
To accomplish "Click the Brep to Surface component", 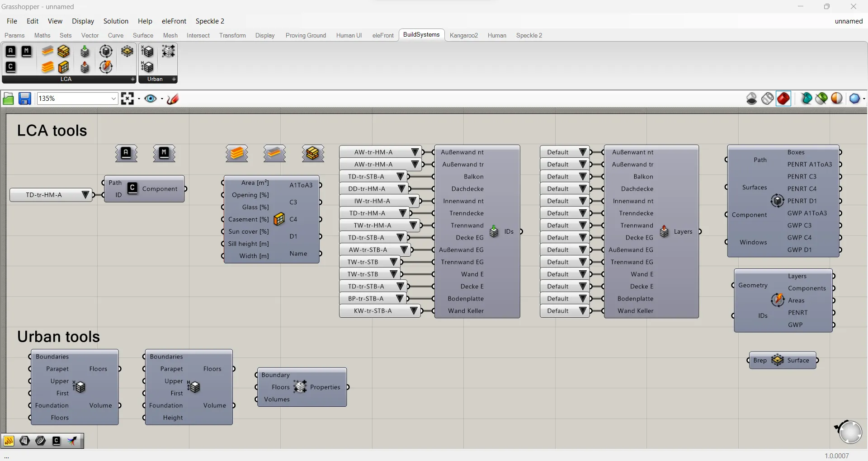I will [x=778, y=360].
